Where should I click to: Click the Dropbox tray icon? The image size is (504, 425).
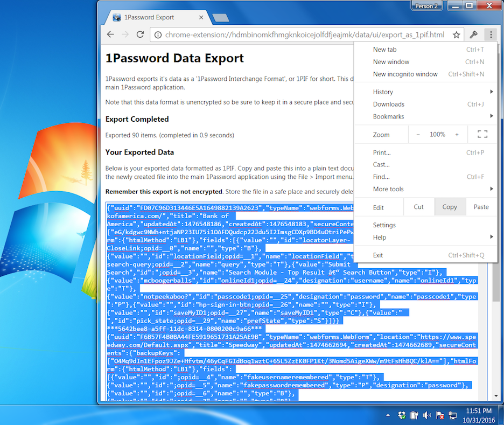(402, 415)
